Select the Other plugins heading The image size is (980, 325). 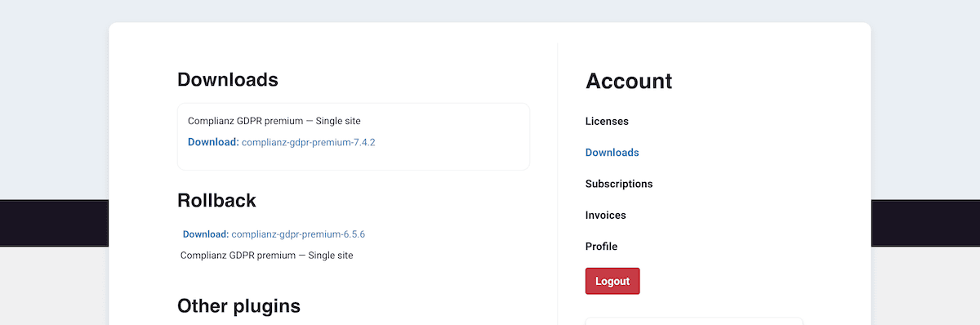pyautogui.click(x=238, y=306)
